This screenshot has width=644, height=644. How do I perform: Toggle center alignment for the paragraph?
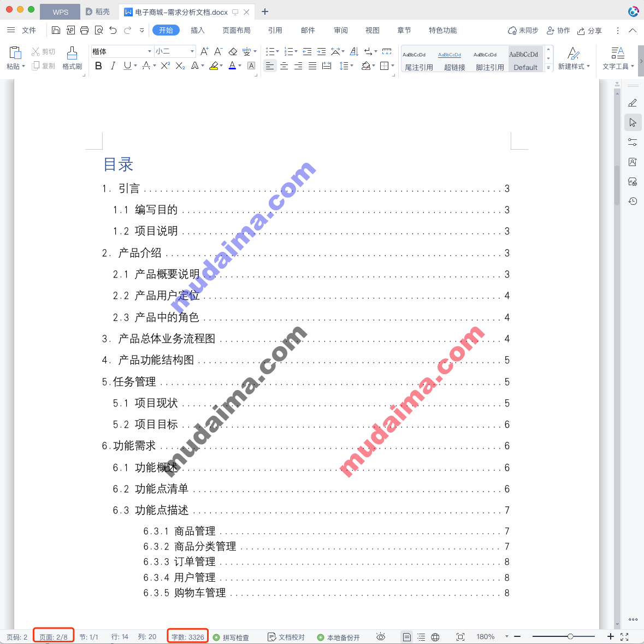coord(284,66)
